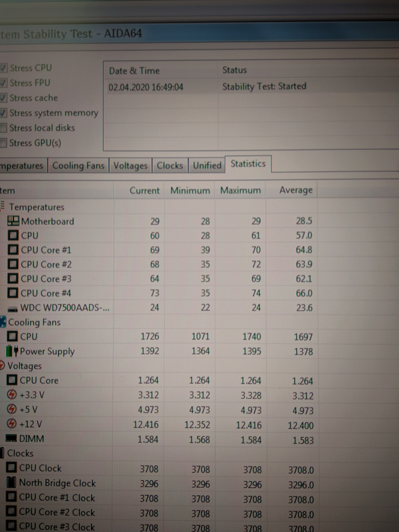This screenshot has height=532, width=399.
Task: Uncheck Stress system memory
Action: coord(3,113)
